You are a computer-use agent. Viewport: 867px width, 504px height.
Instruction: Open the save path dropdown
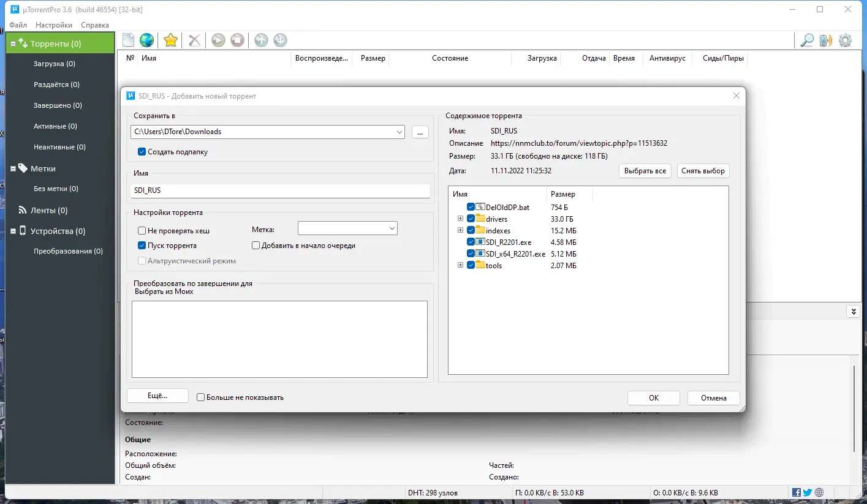click(399, 132)
